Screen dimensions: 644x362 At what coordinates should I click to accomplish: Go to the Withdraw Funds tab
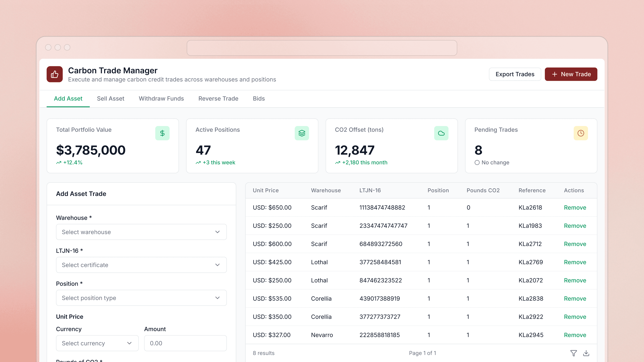(x=161, y=99)
